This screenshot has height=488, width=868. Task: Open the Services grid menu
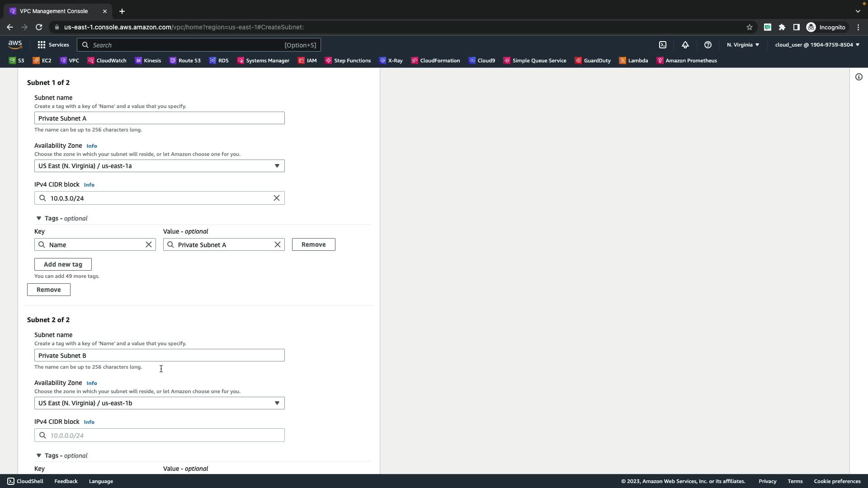(x=53, y=45)
